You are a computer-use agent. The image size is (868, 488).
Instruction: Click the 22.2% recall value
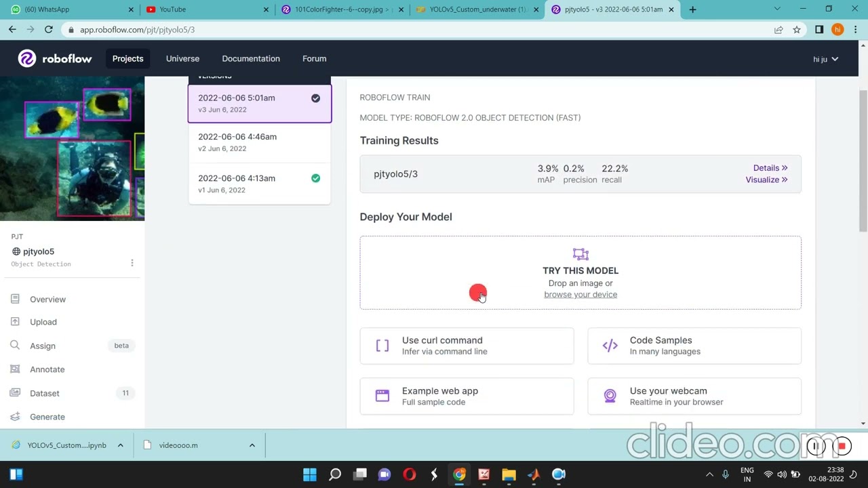615,169
